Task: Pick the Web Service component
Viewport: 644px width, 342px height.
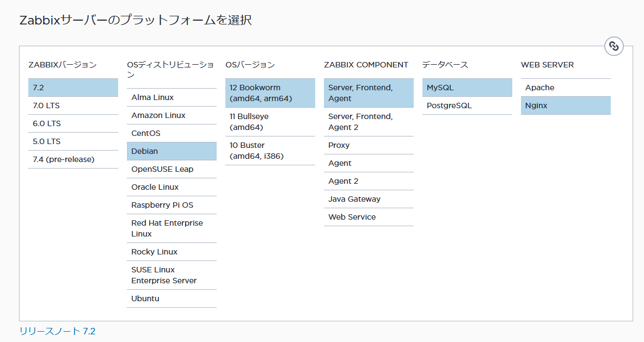Action: tap(369, 217)
